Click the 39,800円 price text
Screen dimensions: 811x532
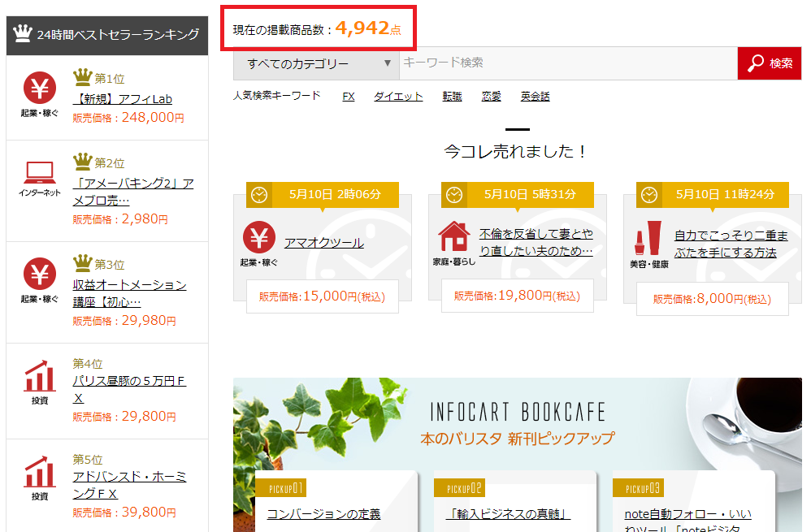click(x=149, y=513)
